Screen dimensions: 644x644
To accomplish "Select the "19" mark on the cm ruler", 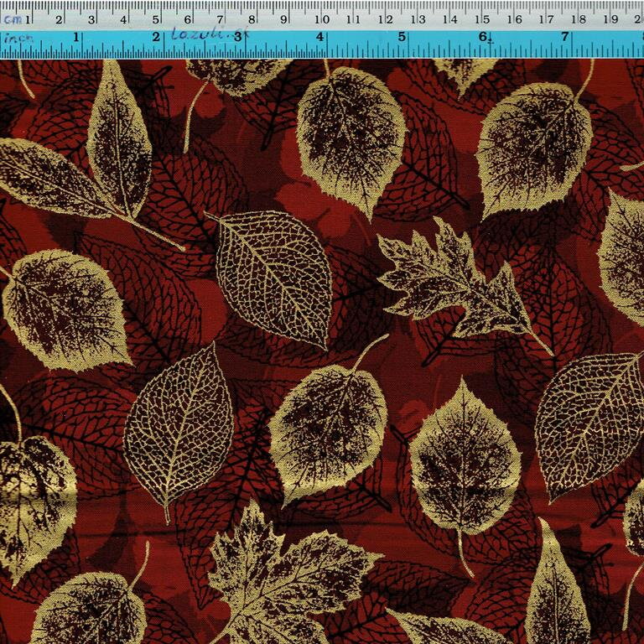I will click(611, 19).
